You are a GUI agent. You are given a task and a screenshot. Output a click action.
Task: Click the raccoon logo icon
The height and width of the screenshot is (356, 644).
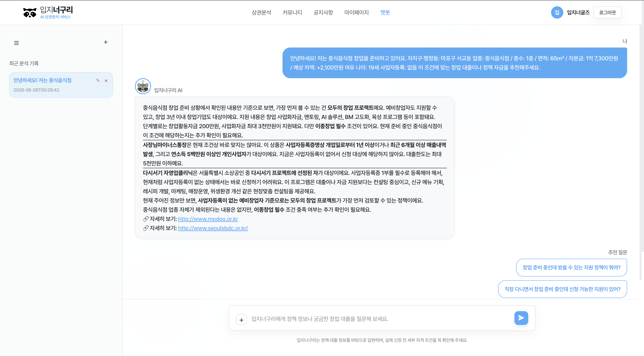pyautogui.click(x=30, y=12)
